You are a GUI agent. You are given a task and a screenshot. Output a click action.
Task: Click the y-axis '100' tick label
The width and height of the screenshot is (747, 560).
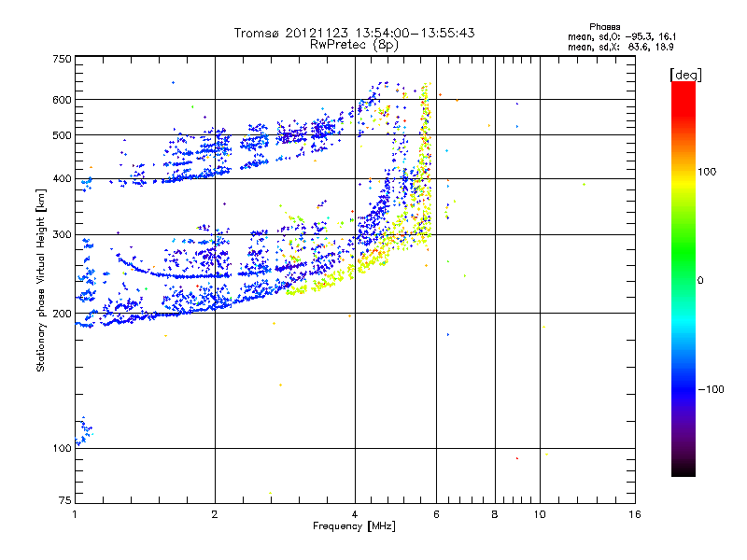62,448
